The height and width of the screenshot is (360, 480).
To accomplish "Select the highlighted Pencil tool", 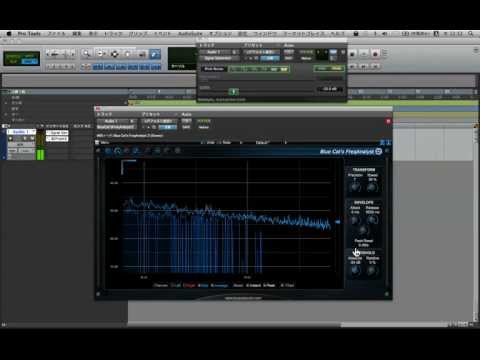I will (x=154, y=53).
